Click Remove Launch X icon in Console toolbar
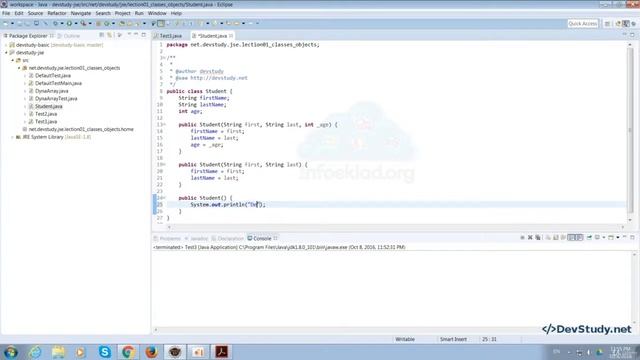This screenshot has width=640, height=360. [530, 238]
